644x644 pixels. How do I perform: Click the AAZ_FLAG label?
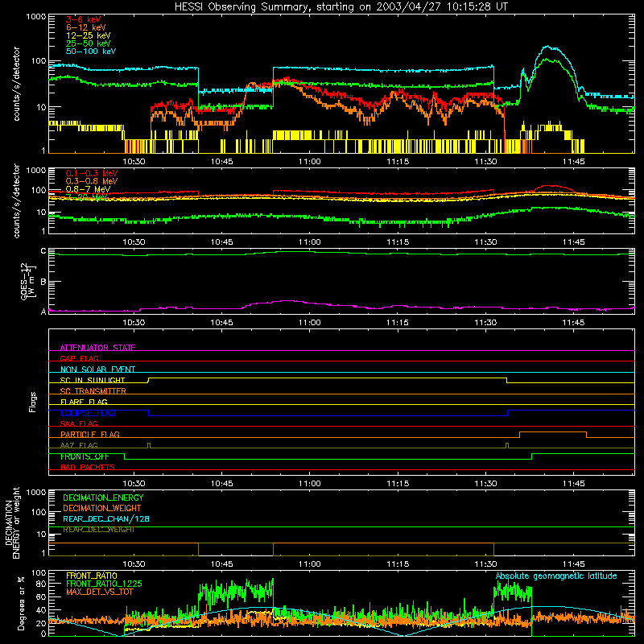pyautogui.click(x=79, y=445)
